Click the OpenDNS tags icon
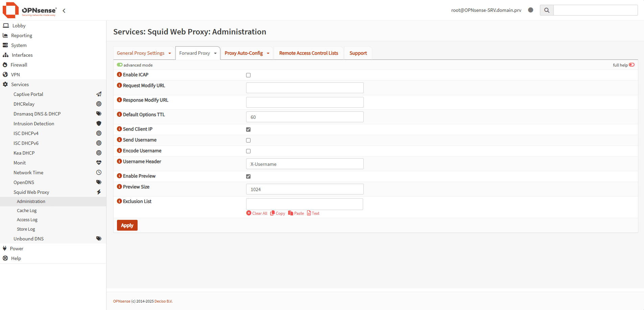This screenshot has height=310, width=644. point(99,182)
